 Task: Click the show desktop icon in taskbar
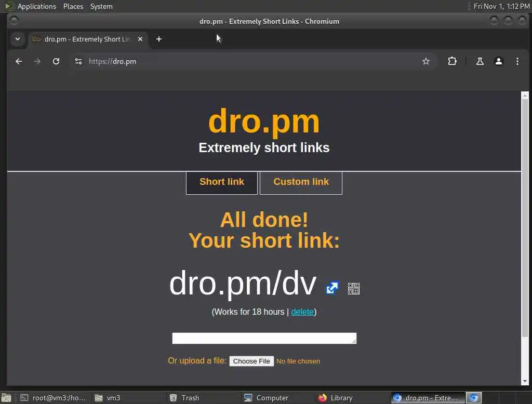pyautogui.click(x=6, y=398)
